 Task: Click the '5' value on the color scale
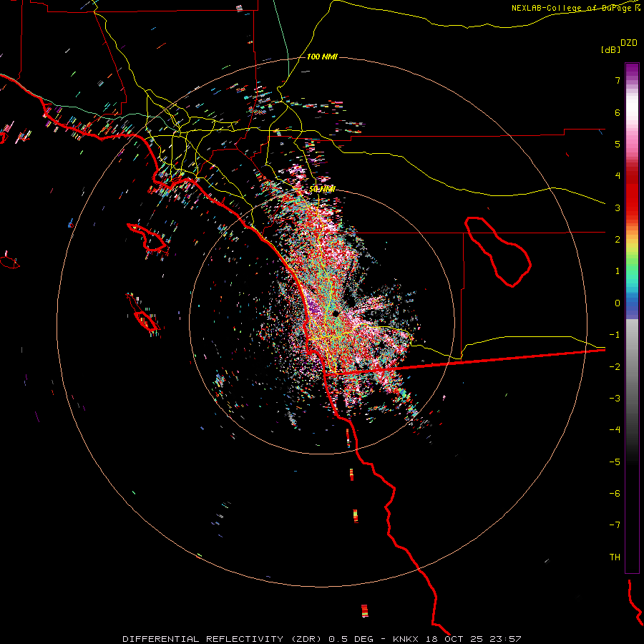click(x=618, y=144)
